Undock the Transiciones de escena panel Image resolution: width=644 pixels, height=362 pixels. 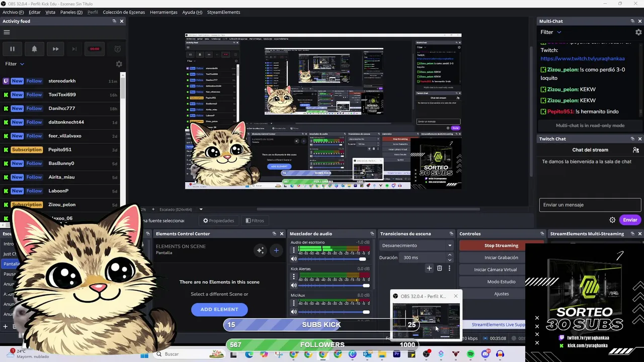(x=451, y=234)
